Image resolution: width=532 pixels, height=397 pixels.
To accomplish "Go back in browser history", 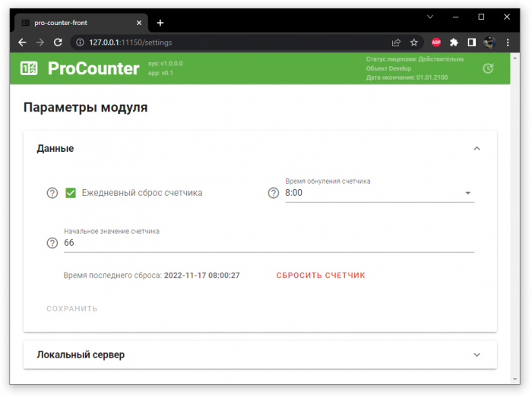I will 22,43.
